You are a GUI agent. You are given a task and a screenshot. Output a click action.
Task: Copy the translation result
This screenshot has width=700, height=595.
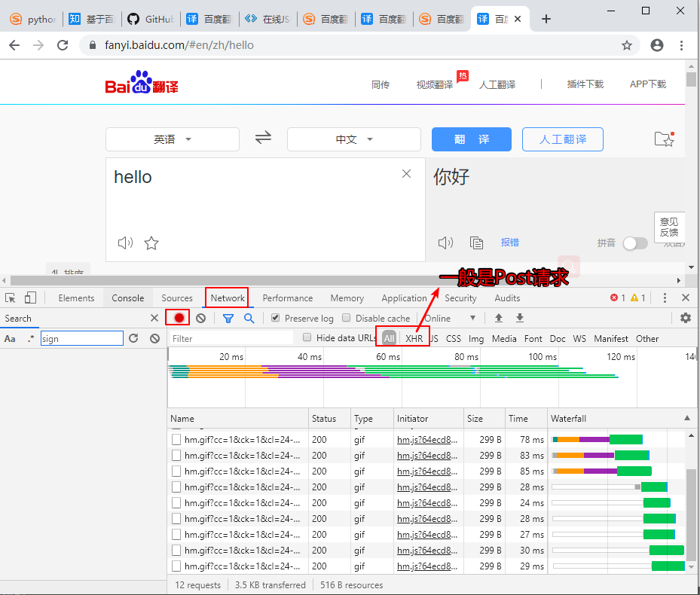click(x=476, y=243)
